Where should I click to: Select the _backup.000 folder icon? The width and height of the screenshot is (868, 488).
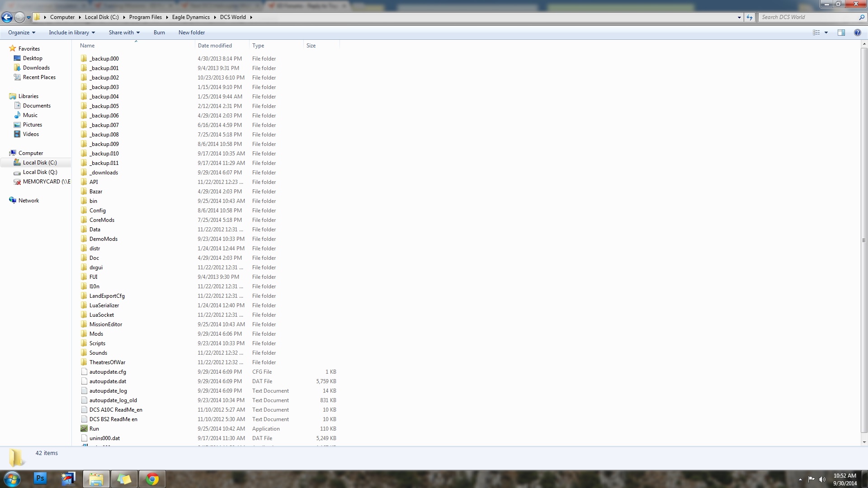(x=84, y=59)
